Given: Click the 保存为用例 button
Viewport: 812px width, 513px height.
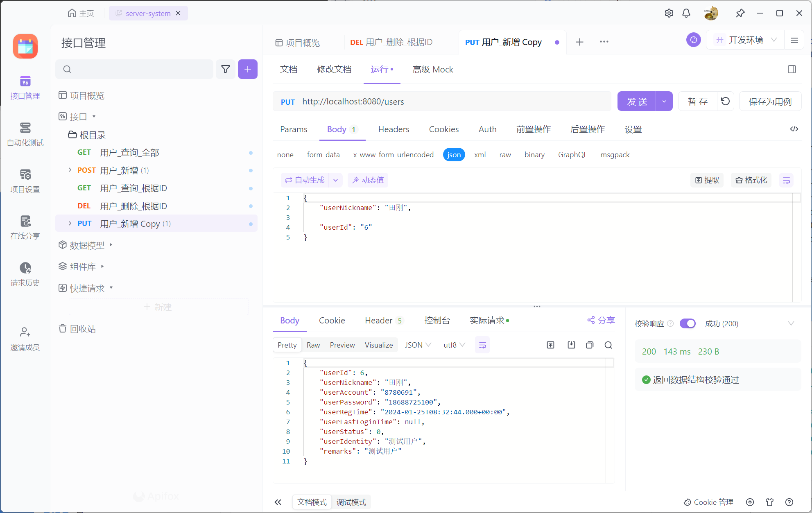Looking at the screenshot, I should tap(770, 101).
